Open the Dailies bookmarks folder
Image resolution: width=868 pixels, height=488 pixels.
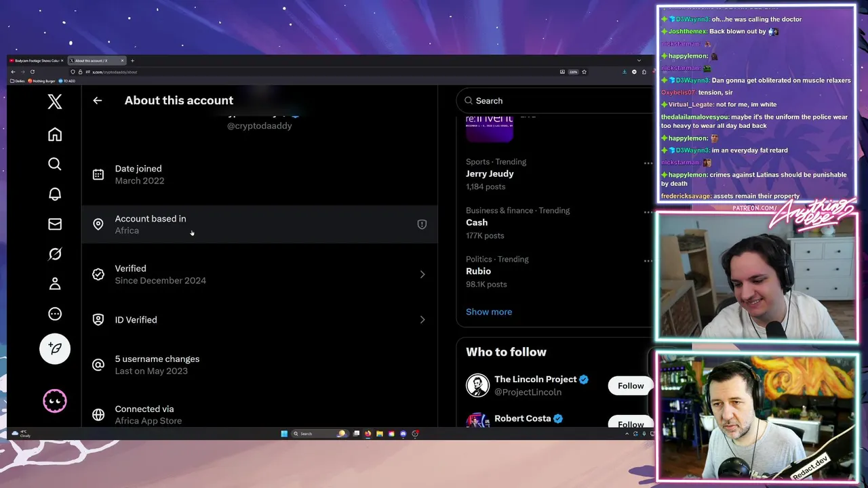click(17, 81)
